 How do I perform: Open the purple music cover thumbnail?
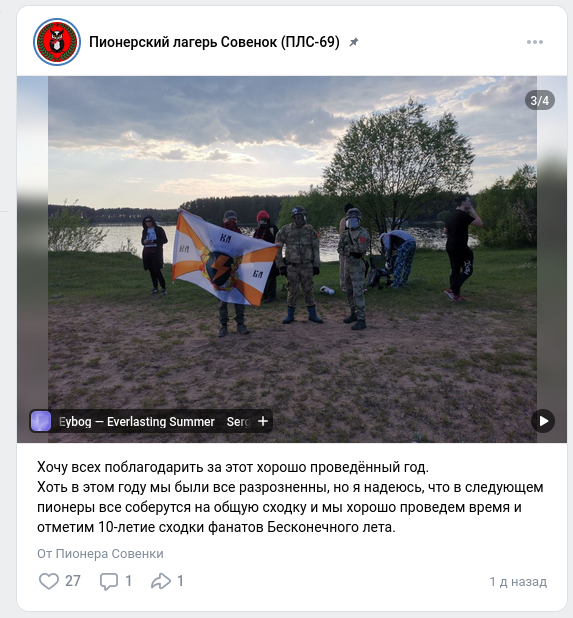(41, 421)
